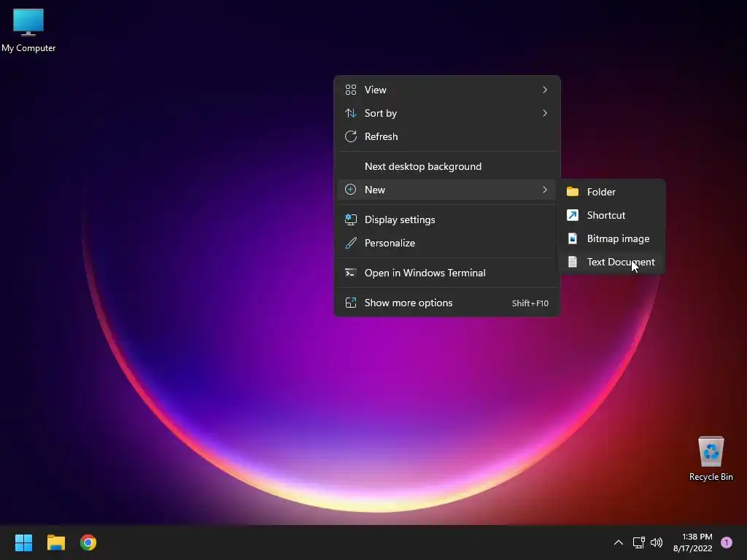Show hidden tray icons chevron
The height and width of the screenshot is (560, 747).
(619, 542)
